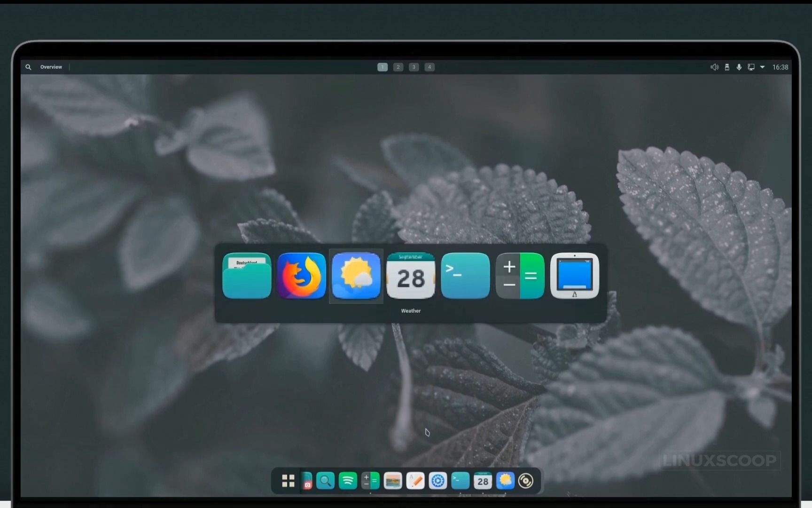Viewport: 812px width, 508px height.
Task: Click the clock showing 16:38
Action: [x=781, y=67]
